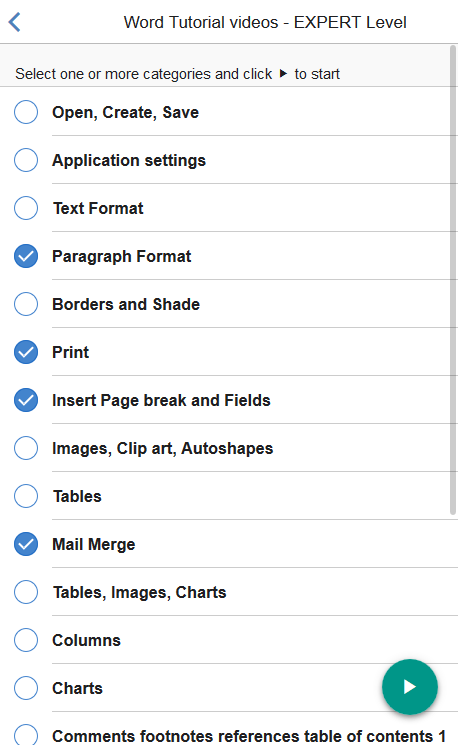The height and width of the screenshot is (745, 458).
Task: Select the Tables category checkbox
Action: (x=26, y=496)
